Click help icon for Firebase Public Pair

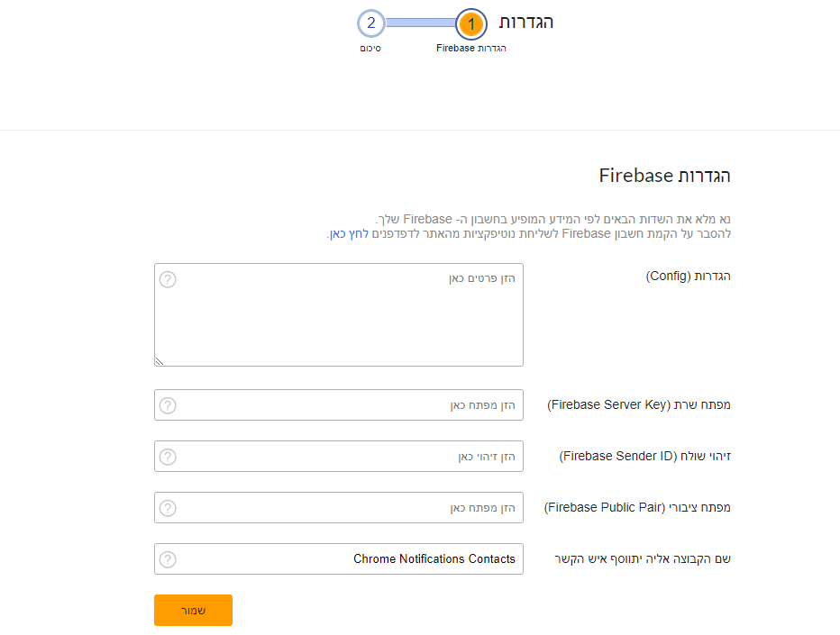[168, 508]
